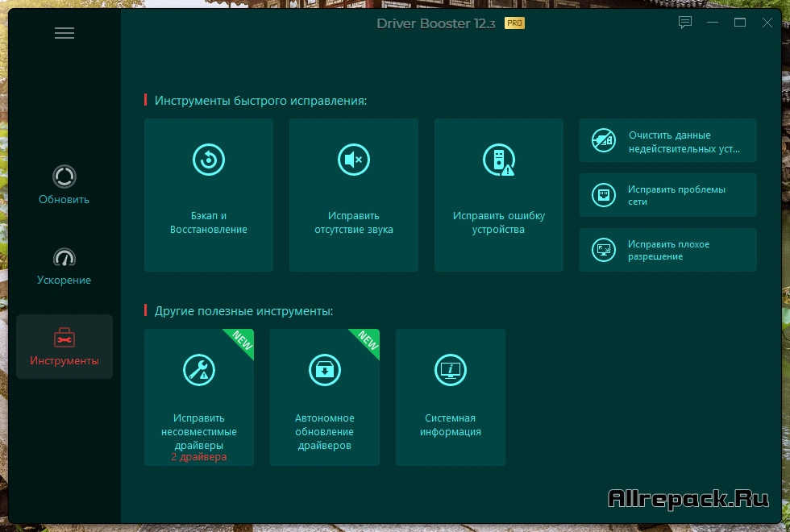Image resolution: width=790 pixels, height=532 pixels.
Task: Maximize the Driver Booster window
Action: [740, 23]
